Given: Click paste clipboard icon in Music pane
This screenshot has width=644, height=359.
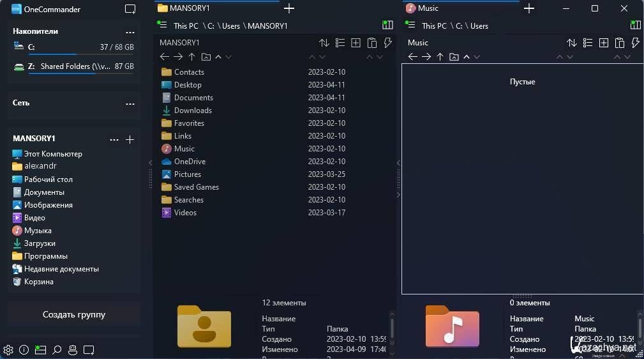Looking at the screenshot, I should click(619, 43).
